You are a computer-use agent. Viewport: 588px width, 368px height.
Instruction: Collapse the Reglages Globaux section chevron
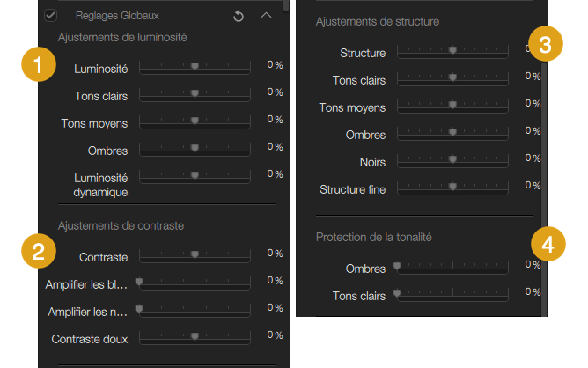point(266,15)
